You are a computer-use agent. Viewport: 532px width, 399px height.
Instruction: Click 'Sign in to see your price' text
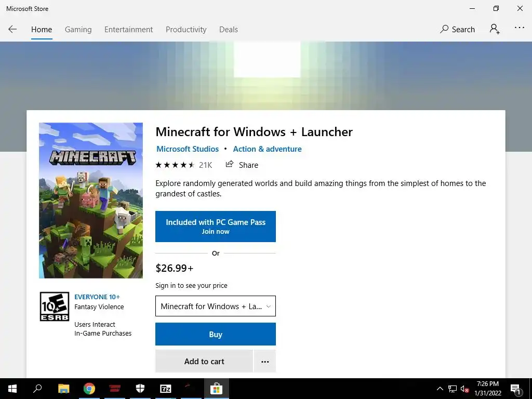191,285
